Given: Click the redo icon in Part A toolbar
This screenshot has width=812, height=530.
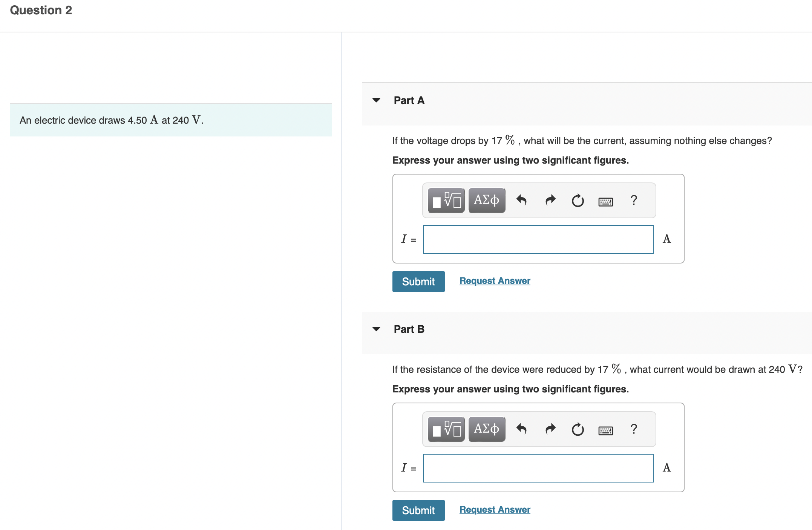Looking at the screenshot, I should tap(550, 200).
